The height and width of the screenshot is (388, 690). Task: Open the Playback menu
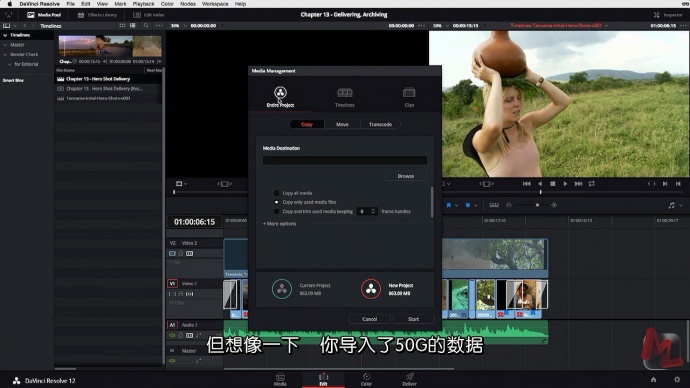tap(143, 4)
